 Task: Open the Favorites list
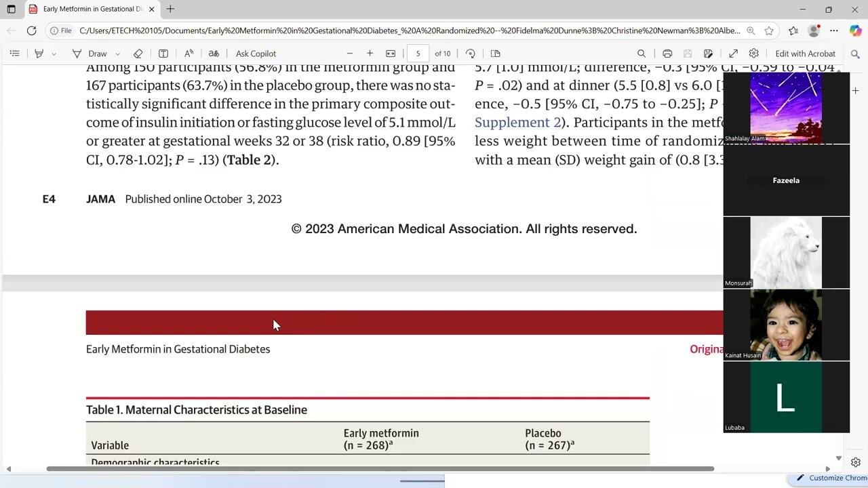(793, 30)
